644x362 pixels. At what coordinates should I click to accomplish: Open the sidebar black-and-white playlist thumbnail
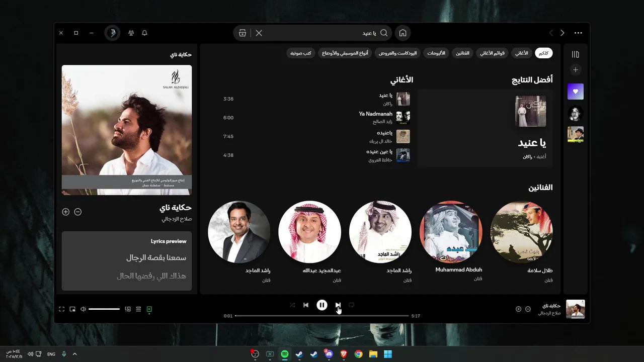point(576,113)
